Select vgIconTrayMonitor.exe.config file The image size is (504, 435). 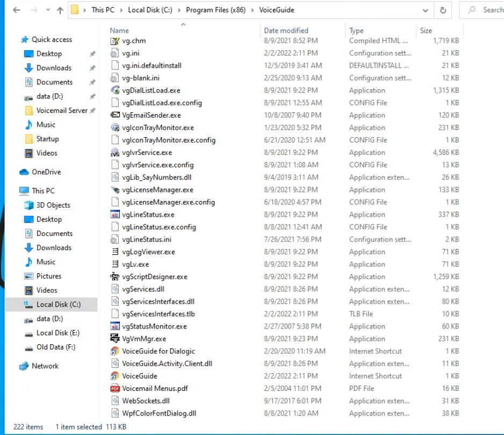(169, 140)
